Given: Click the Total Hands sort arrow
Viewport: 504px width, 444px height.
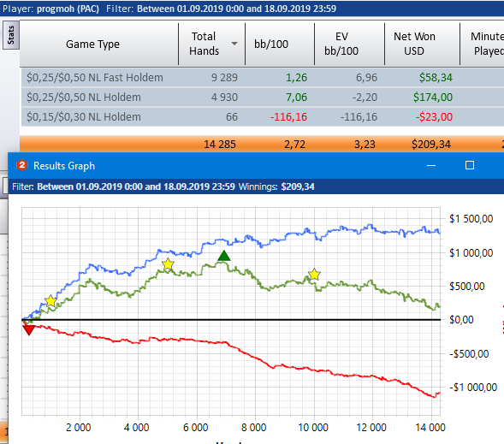Looking at the screenshot, I should click(234, 44).
